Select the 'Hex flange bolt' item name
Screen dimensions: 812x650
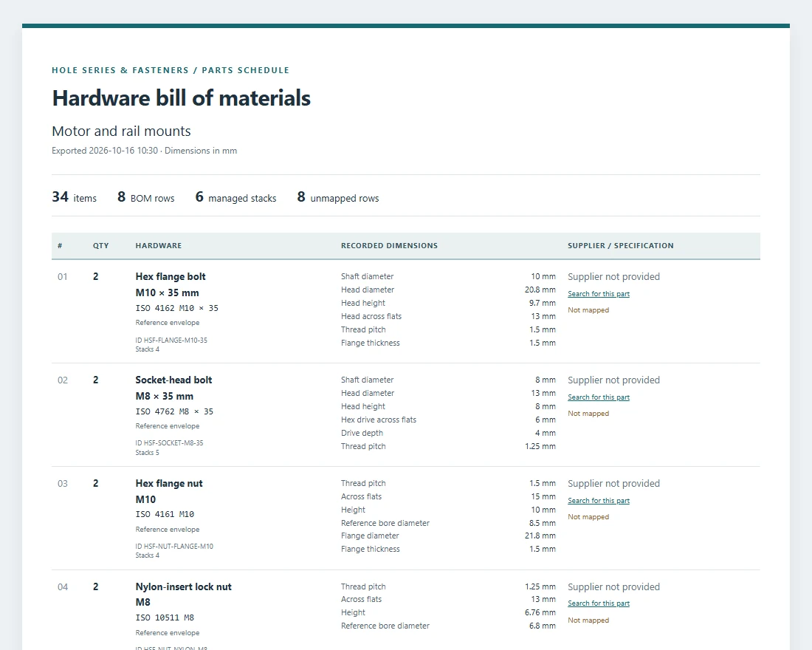click(171, 277)
